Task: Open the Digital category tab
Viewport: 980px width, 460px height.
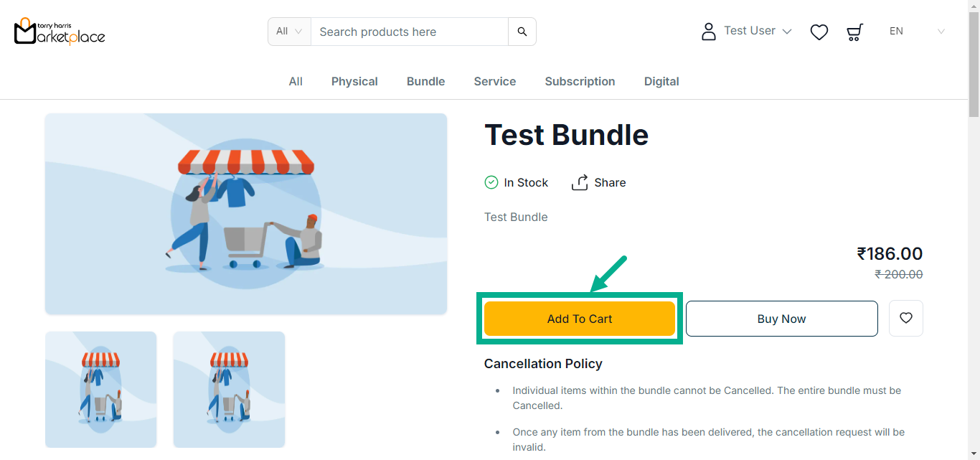Action: point(661,81)
